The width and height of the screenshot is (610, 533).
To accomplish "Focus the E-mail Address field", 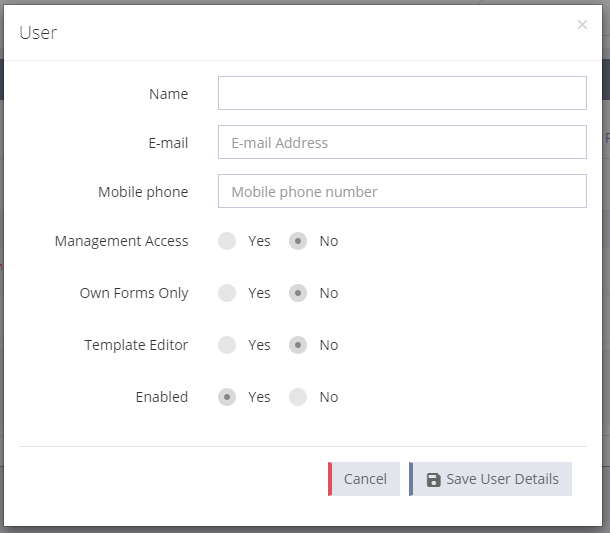I will click(x=402, y=142).
